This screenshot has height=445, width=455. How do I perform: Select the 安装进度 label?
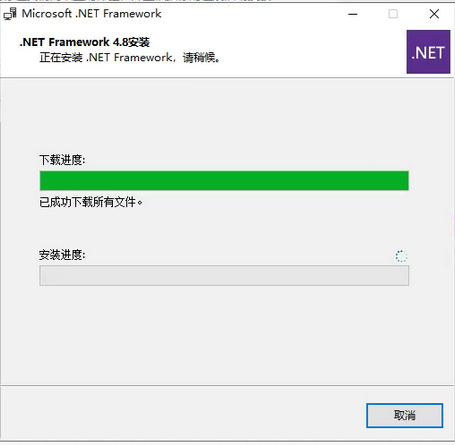coord(62,255)
